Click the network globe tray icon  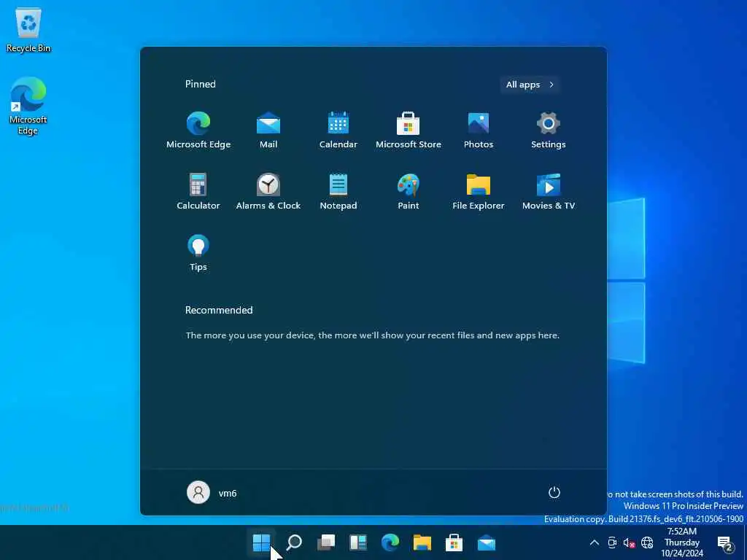(x=647, y=542)
